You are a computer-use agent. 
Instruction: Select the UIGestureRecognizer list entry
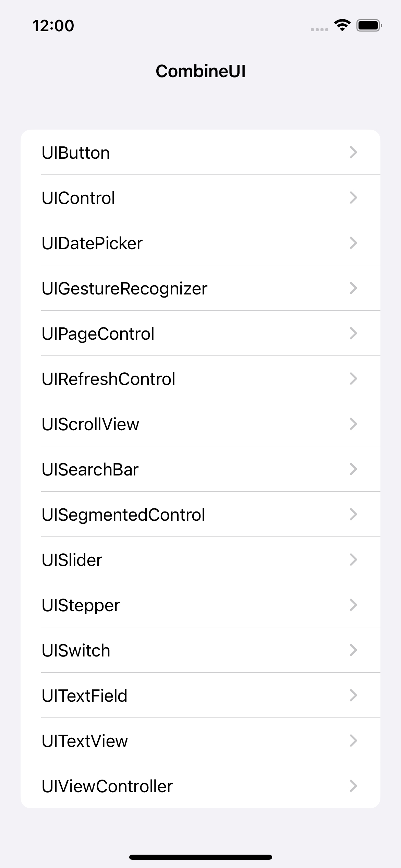coord(124,288)
